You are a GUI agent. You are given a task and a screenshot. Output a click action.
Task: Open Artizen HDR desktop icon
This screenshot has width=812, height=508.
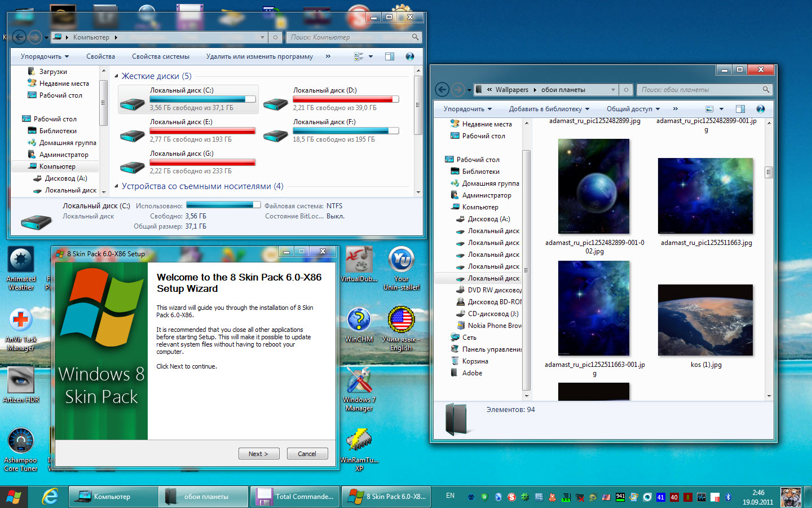click(21, 384)
